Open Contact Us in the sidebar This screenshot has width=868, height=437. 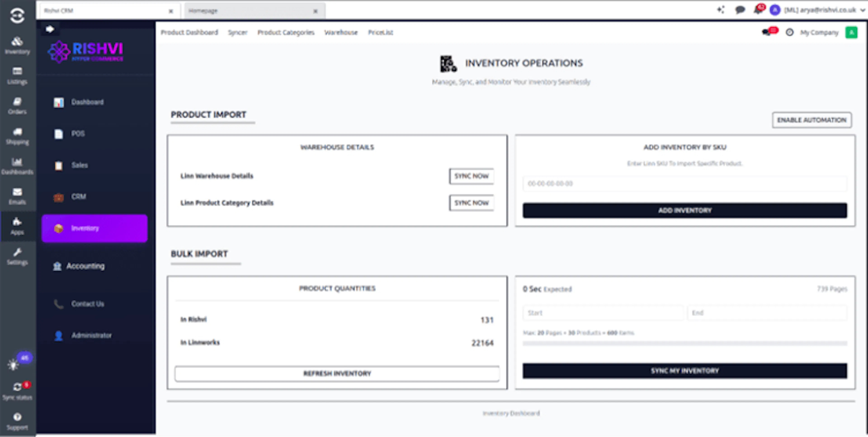[94, 304]
